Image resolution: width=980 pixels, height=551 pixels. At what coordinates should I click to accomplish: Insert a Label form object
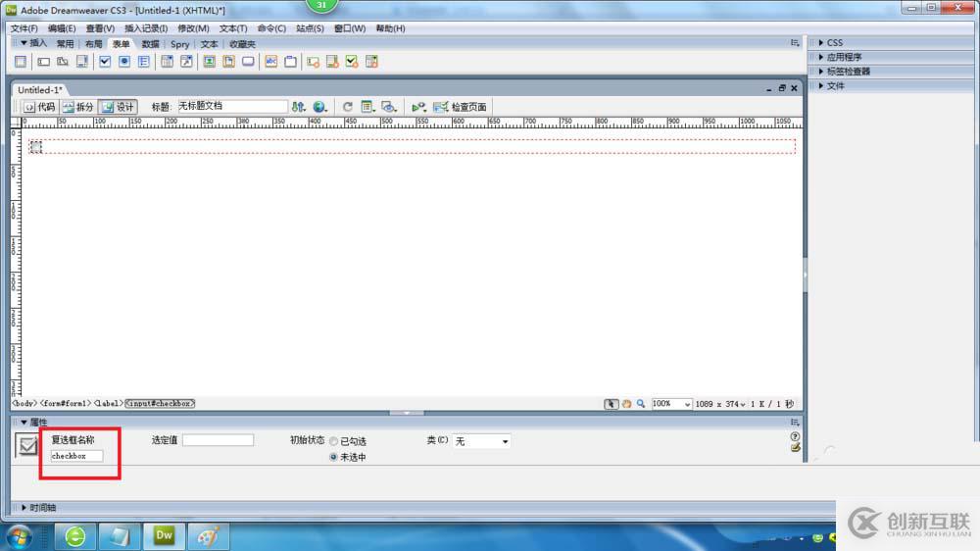tap(271, 62)
